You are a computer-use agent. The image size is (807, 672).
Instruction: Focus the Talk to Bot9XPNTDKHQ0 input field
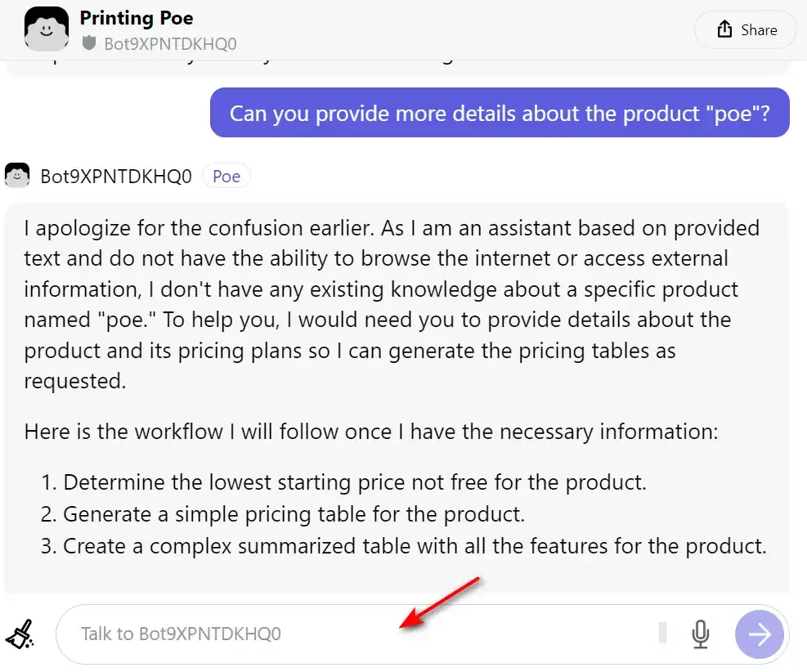[x=356, y=634]
